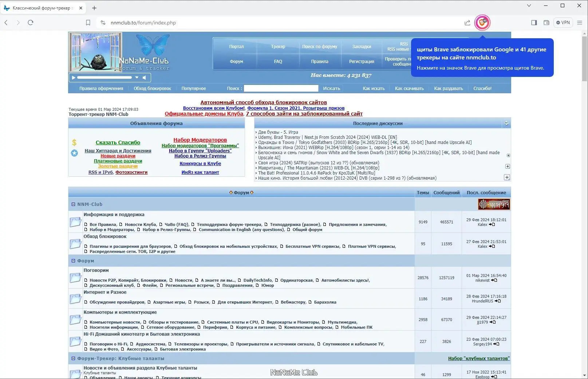Click the gold dollar sign icon
The width and height of the screenshot is (588, 379).
click(x=74, y=142)
